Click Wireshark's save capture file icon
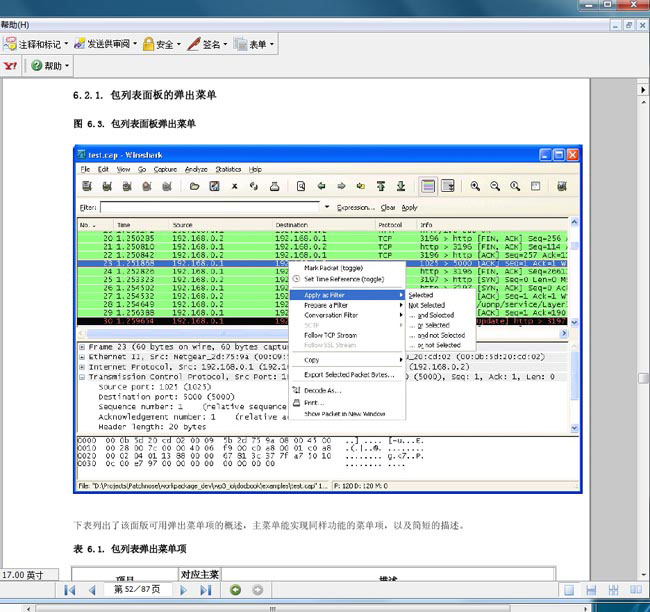The width and height of the screenshot is (650, 612). pos(214,187)
